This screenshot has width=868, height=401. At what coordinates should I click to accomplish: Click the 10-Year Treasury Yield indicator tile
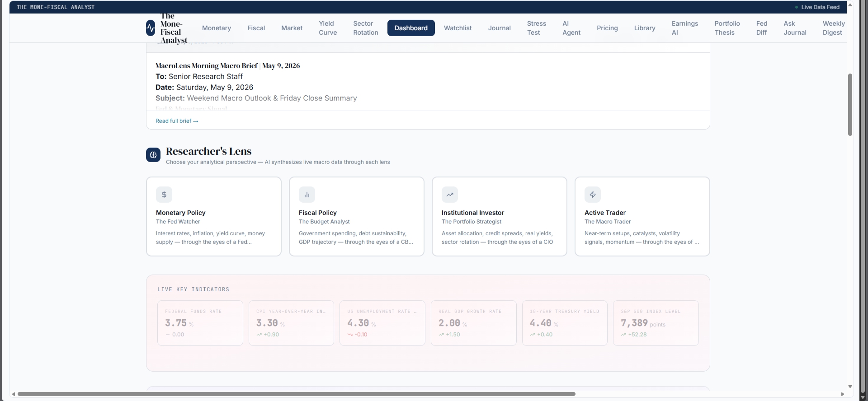coord(565,323)
